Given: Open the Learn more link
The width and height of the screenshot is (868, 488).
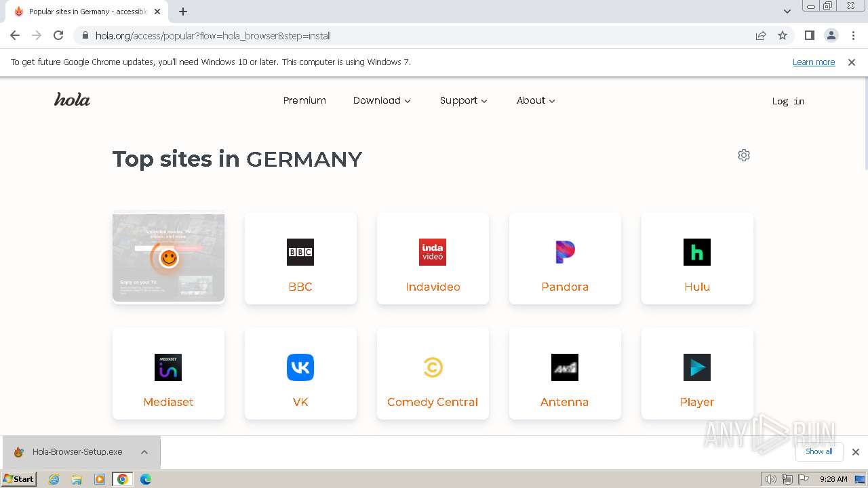Looking at the screenshot, I should [x=814, y=62].
